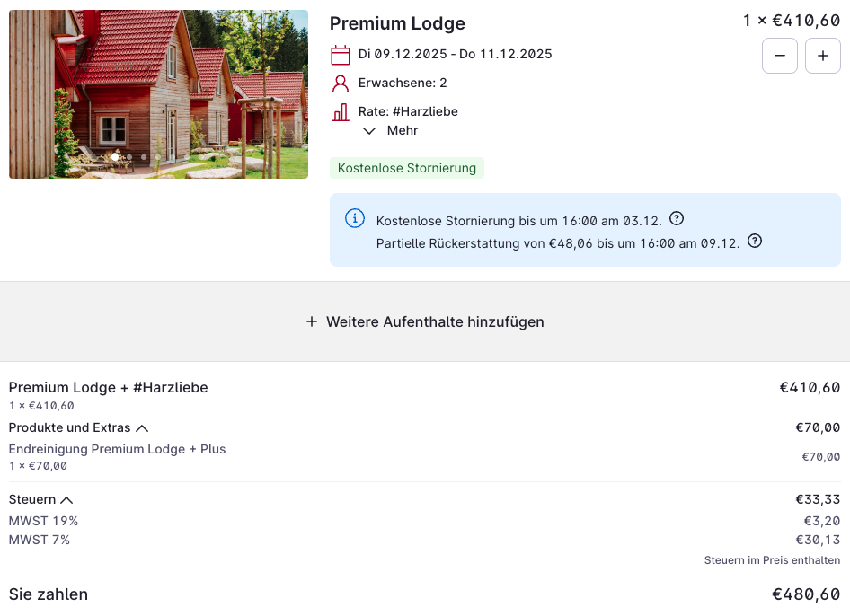Expand rate details with the Mehr chevron

(369, 131)
